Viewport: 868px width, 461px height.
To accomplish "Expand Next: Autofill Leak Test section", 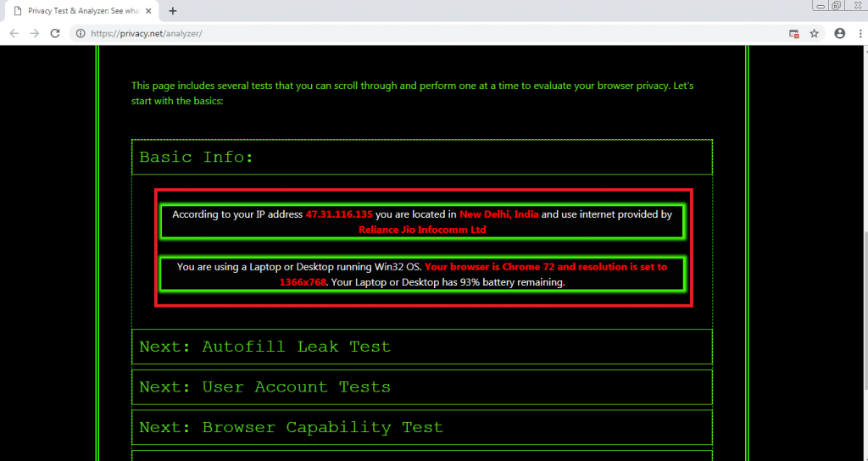I will tap(422, 347).
